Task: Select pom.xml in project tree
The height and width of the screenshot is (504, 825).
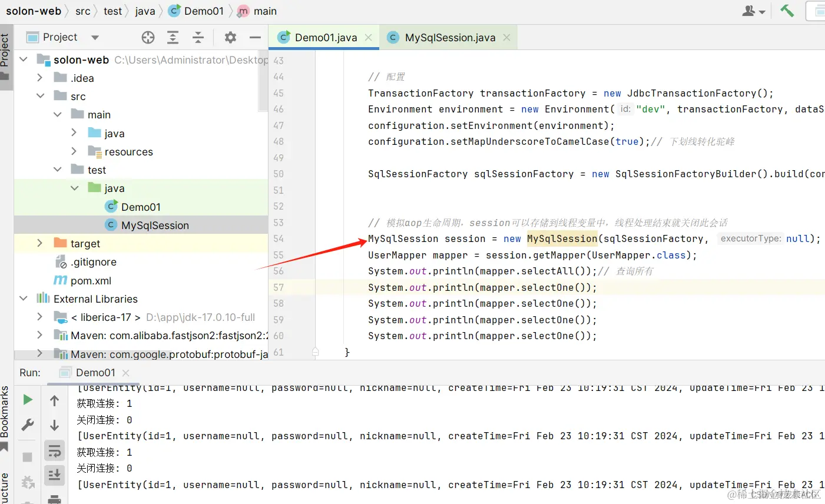Action: [x=141, y=280]
